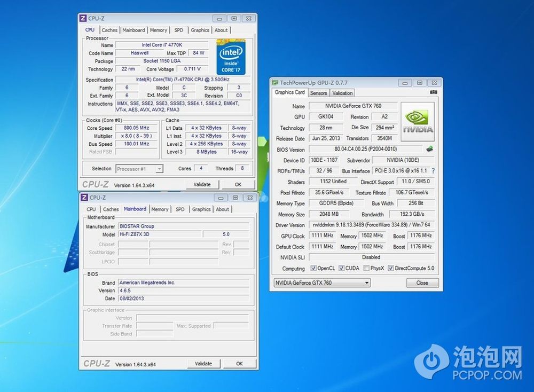
Task: Click Validate in the motherboard CPU-Z window
Action: pos(203,363)
